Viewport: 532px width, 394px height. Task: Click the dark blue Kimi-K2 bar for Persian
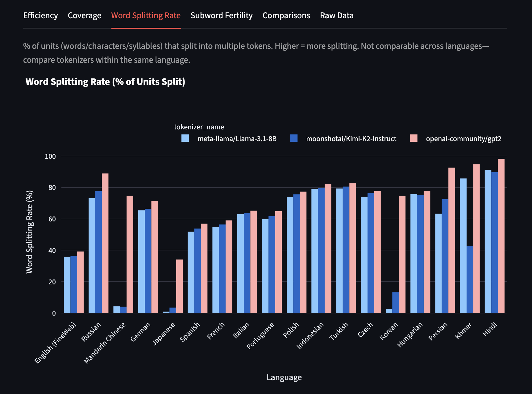click(x=445, y=256)
